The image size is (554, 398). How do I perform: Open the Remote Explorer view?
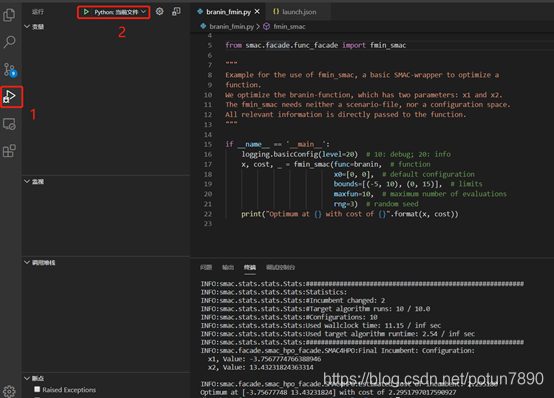click(9, 124)
